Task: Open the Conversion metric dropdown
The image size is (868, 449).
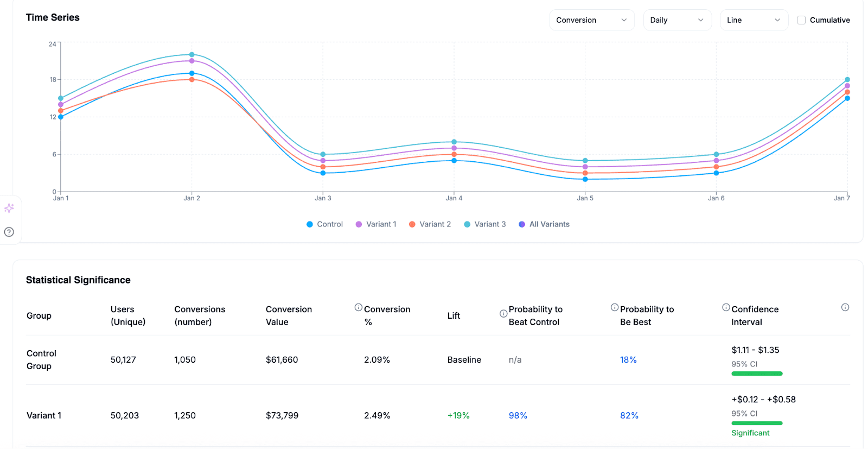Action: 591,20
